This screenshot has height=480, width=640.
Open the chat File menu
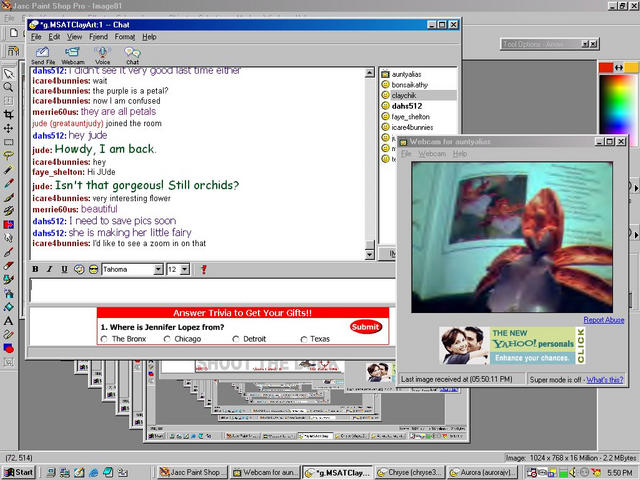(36, 37)
